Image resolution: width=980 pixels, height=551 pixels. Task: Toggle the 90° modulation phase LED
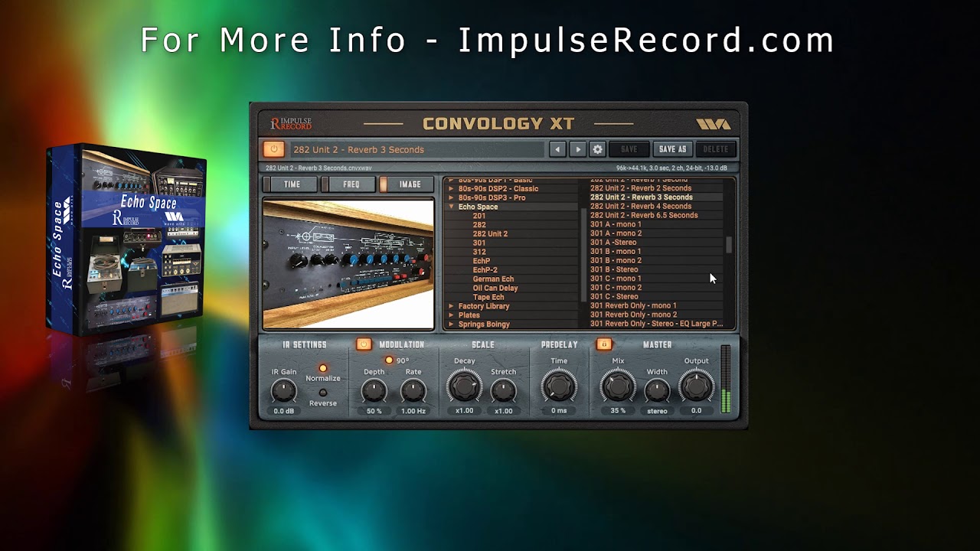tap(389, 360)
